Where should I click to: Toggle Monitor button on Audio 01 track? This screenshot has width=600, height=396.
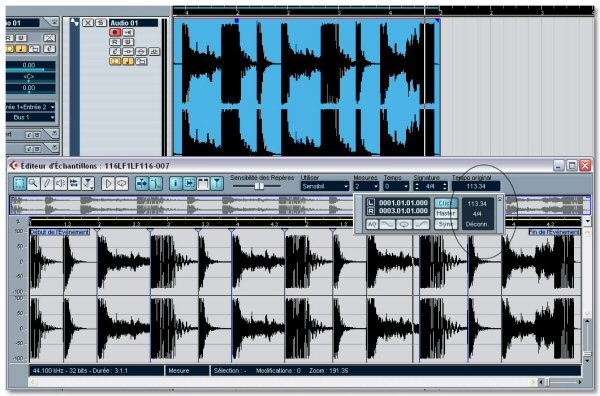tap(128, 32)
